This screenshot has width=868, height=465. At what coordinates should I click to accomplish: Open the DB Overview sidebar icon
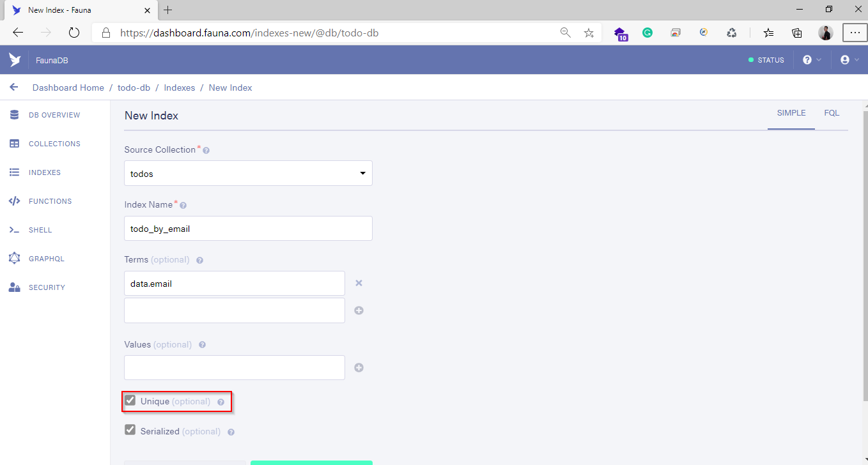14,115
